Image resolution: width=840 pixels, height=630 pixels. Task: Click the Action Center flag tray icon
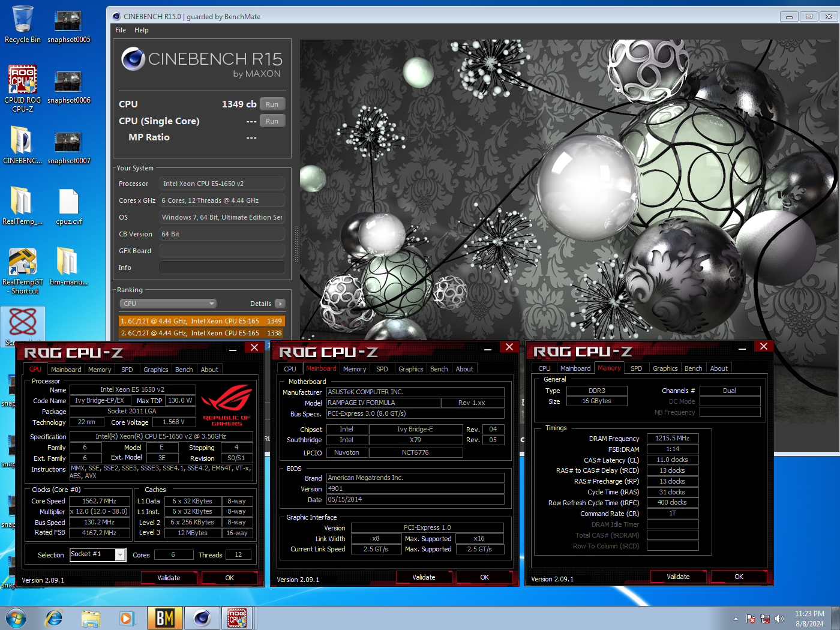751,619
